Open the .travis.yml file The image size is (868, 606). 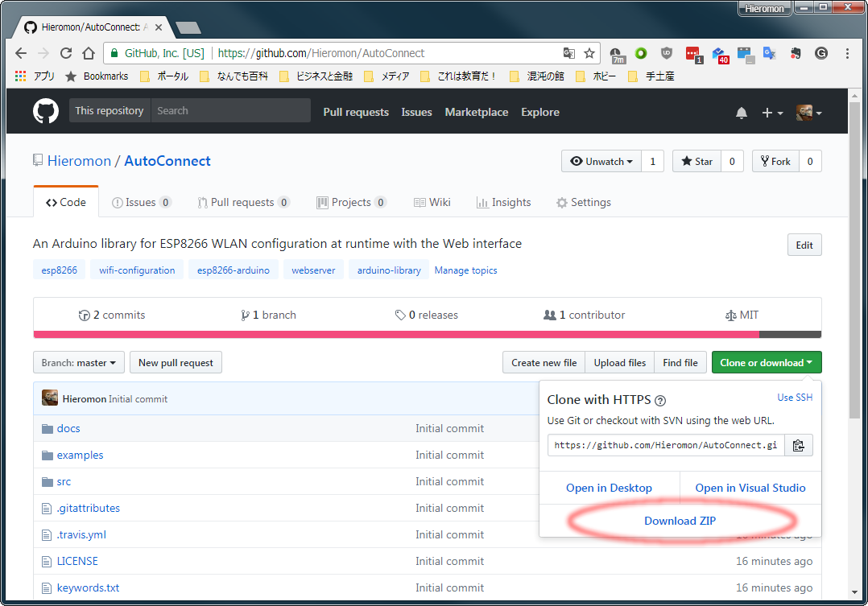pos(81,534)
